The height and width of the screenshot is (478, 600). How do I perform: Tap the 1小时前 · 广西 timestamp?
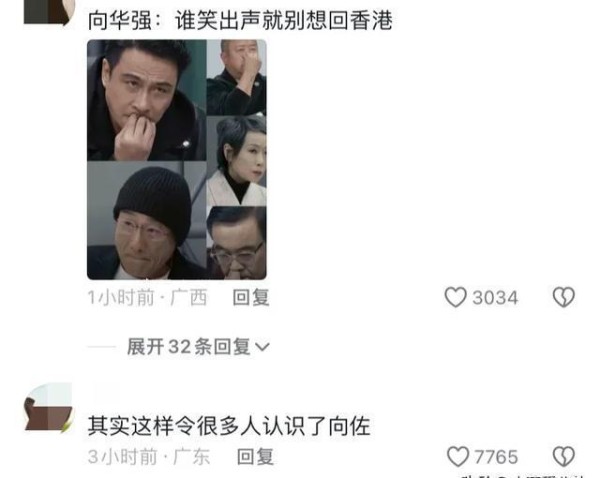[x=147, y=298]
